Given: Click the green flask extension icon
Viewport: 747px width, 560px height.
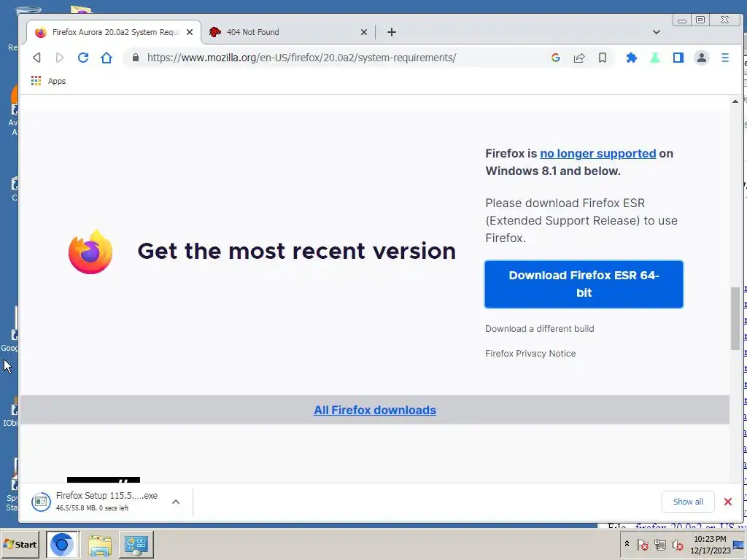Looking at the screenshot, I should (655, 58).
